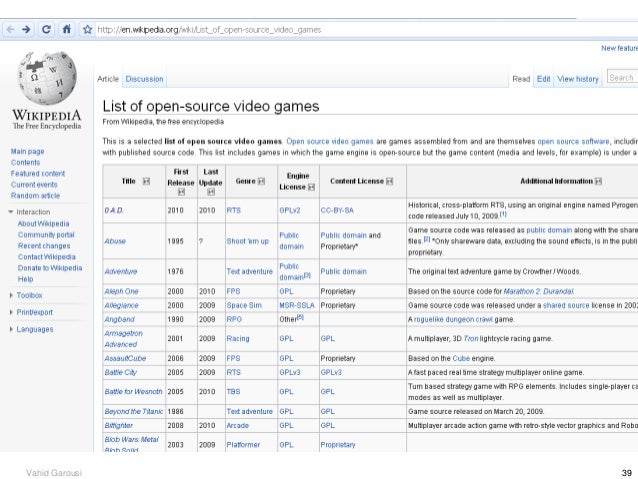The height and width of the screenshot is (479, 638).
Task: Open the Random article sidebar link
Action: (x=33, y=195)
